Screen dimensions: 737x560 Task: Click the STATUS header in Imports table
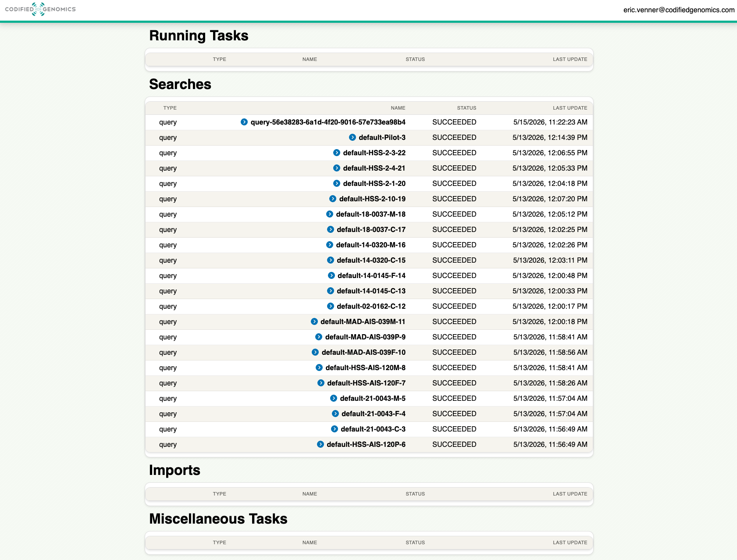415,494
